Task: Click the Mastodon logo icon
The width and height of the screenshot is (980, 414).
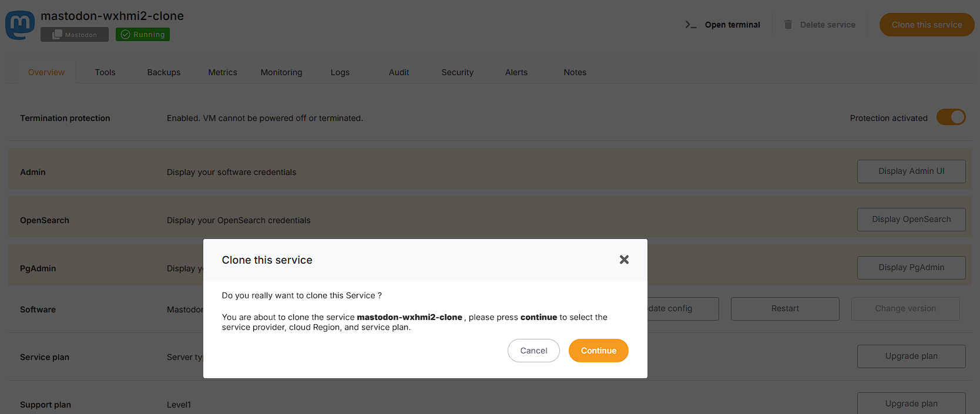Action: coord(20,25)
